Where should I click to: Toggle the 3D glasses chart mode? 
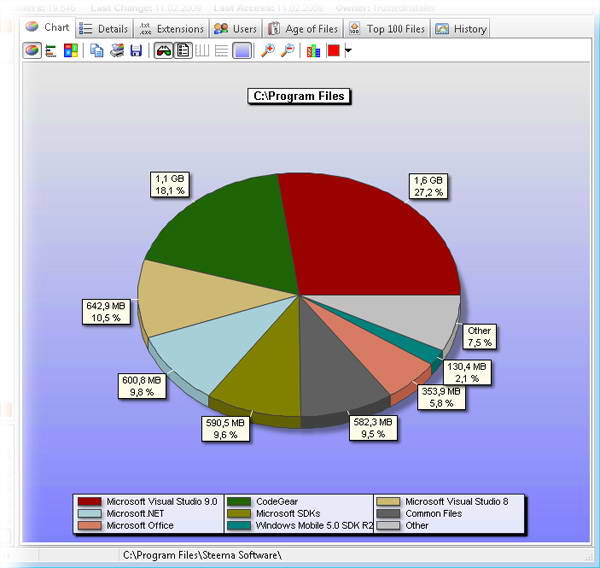coord(163,51)
